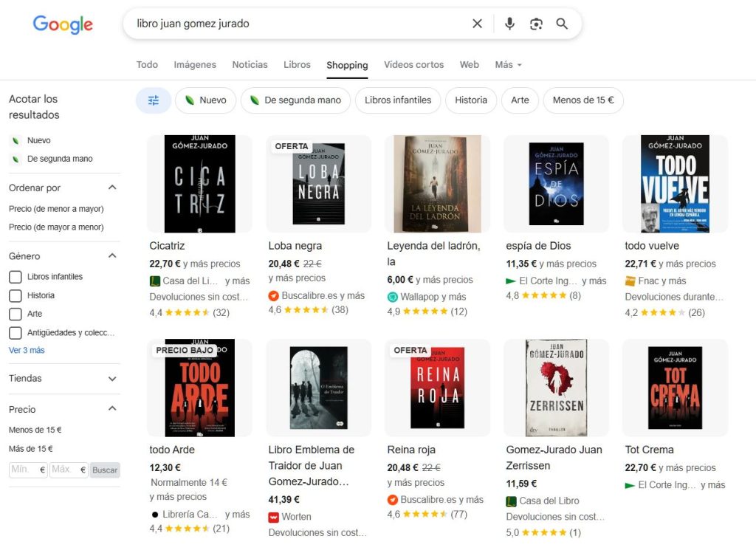Open the filter sliders icon chip

tap(154, 100)
